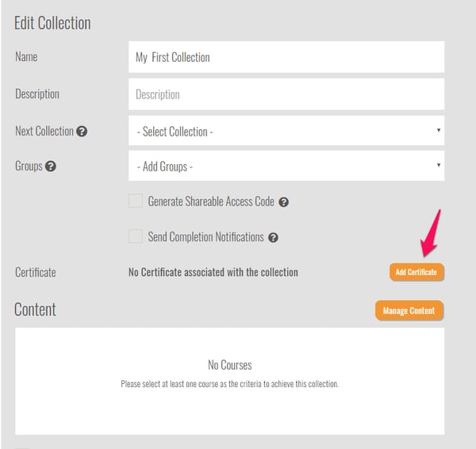
Task: Click the arrow on Select Collection field
Action: 439,130
